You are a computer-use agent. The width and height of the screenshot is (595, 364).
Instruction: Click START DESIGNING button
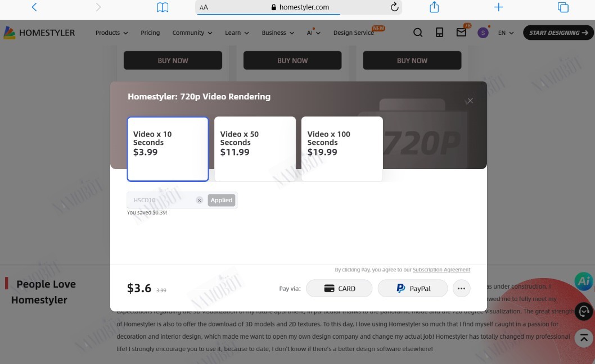[x=558, y=33]
